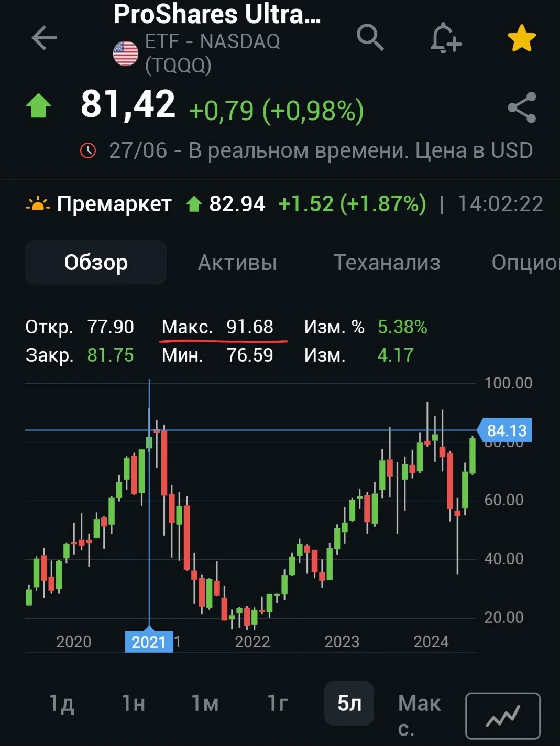
Task: Open the search magnifier icon
Action: point(370,38)
